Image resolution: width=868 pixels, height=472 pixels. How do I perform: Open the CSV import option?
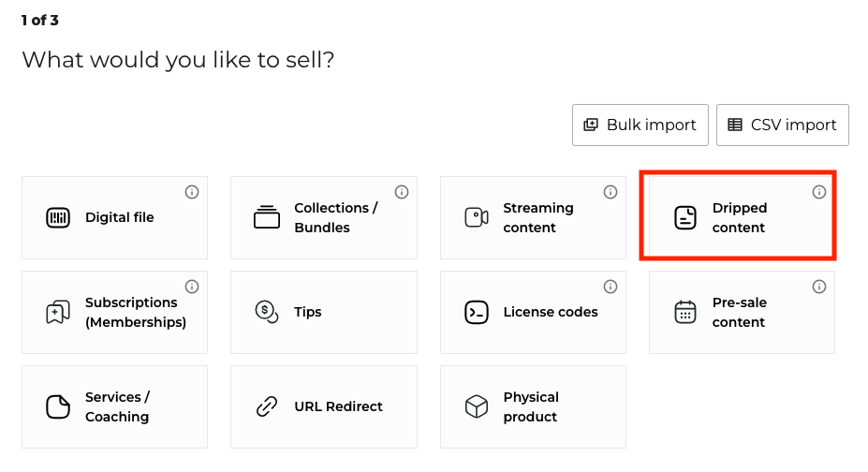[783, 125]
